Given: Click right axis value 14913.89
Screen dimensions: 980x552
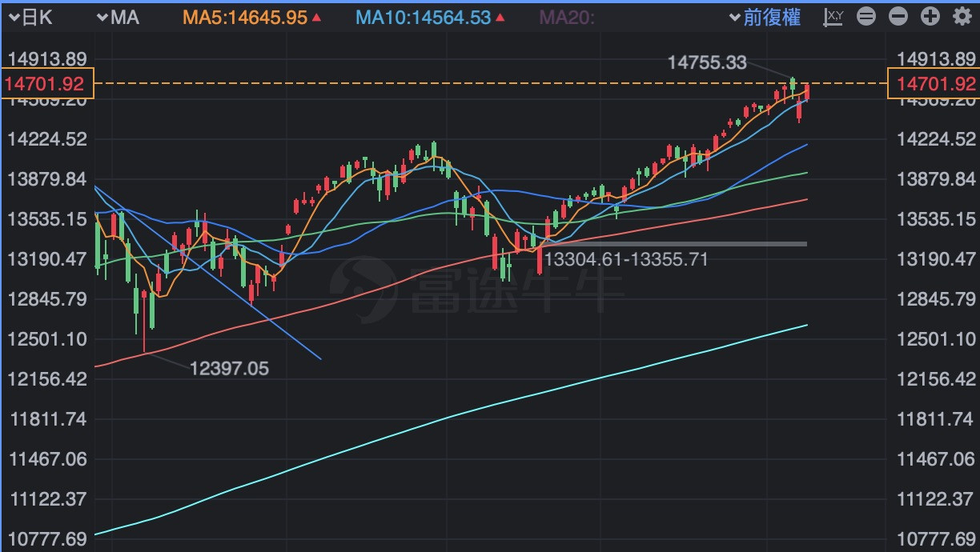Looking at the screenshot, I should (x=938, y=59).
